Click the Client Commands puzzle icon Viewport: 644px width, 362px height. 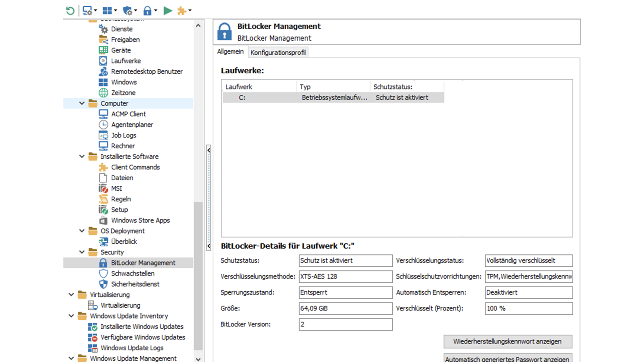103,167
